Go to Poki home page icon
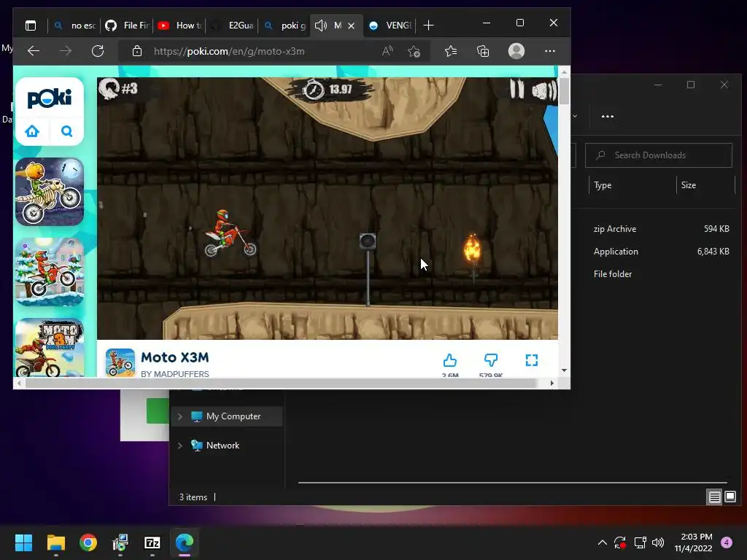Viewport: 747px width, 560px height. [32, 131]
